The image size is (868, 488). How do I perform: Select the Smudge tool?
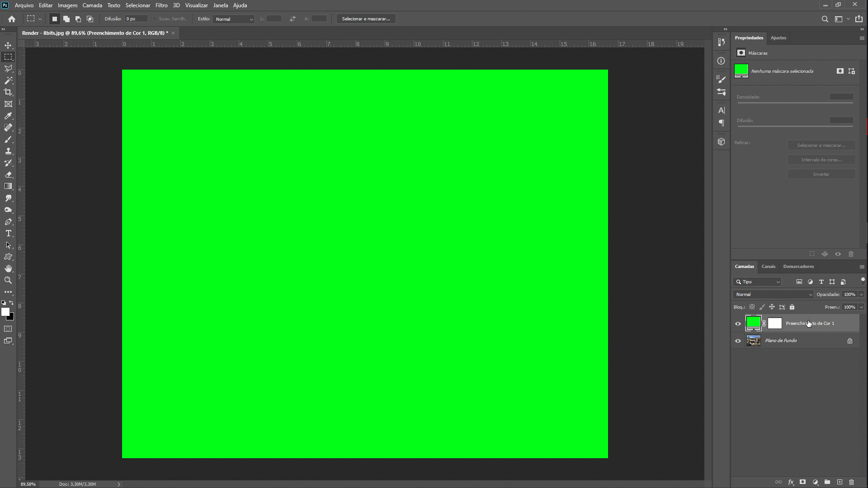tap(8, 198)
